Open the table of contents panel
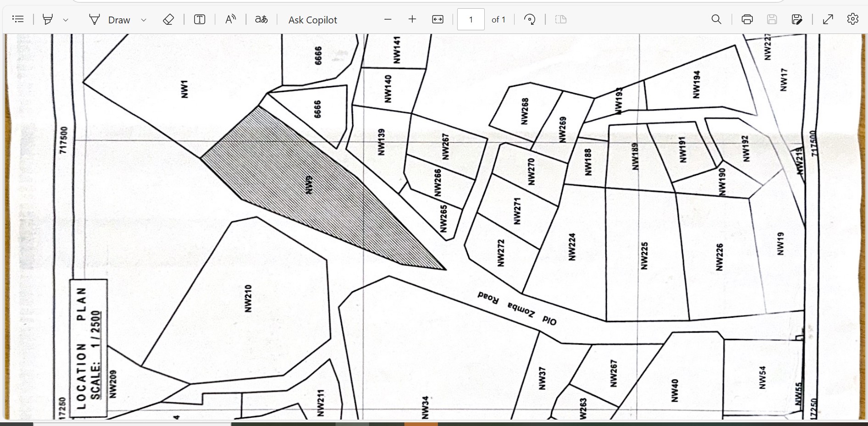The height and width of the screenshot is (426, 868). pos(18,19)
